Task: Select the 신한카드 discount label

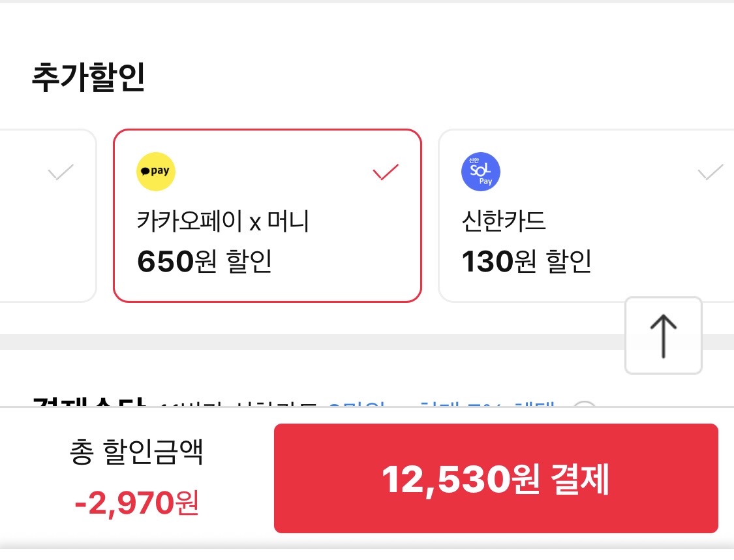Action: (x=503, y=222)
